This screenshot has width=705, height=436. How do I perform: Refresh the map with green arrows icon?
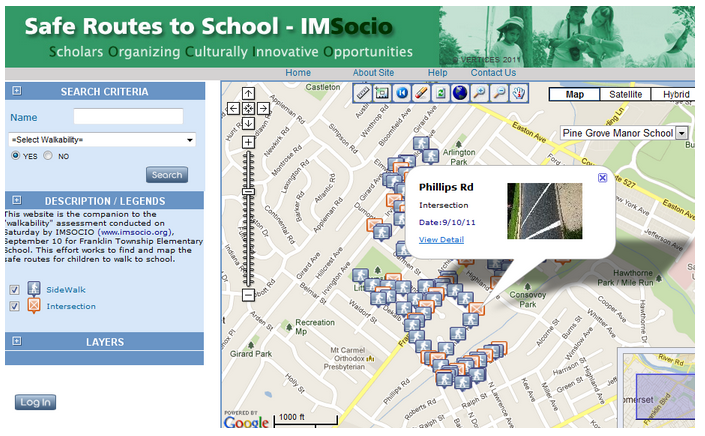pyautogui.click(x=441, y=93)
